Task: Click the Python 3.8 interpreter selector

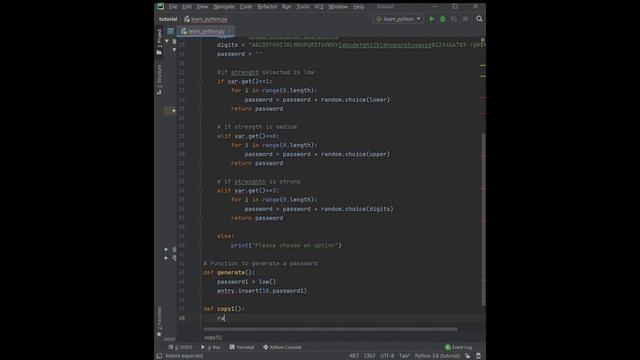Action: point(437,356)
